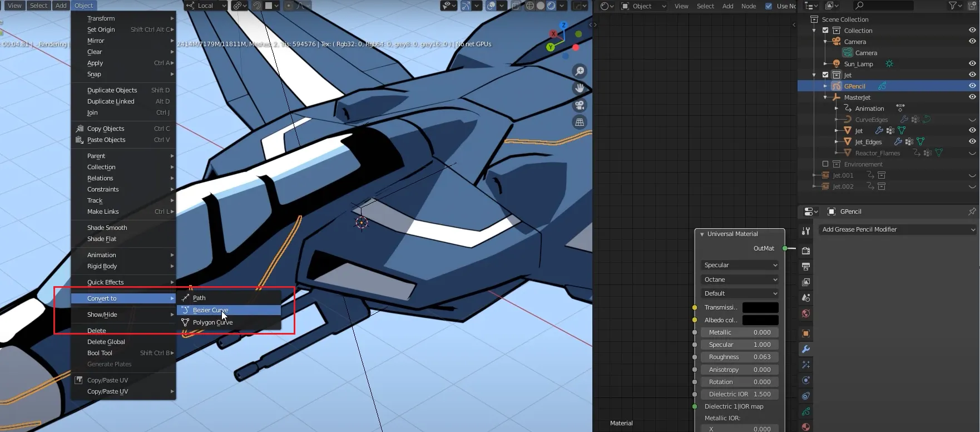Image resolution: width=980 pixels, height=432 pixels.
Task: Switch perspective with the grid icon
Action: click(x=580, y=122)
